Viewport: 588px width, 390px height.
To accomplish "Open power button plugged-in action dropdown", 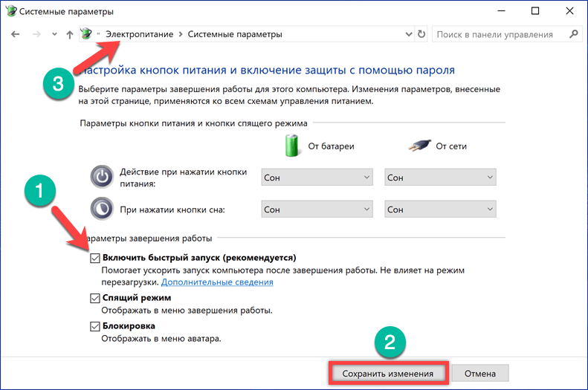I will pos(440,178).
